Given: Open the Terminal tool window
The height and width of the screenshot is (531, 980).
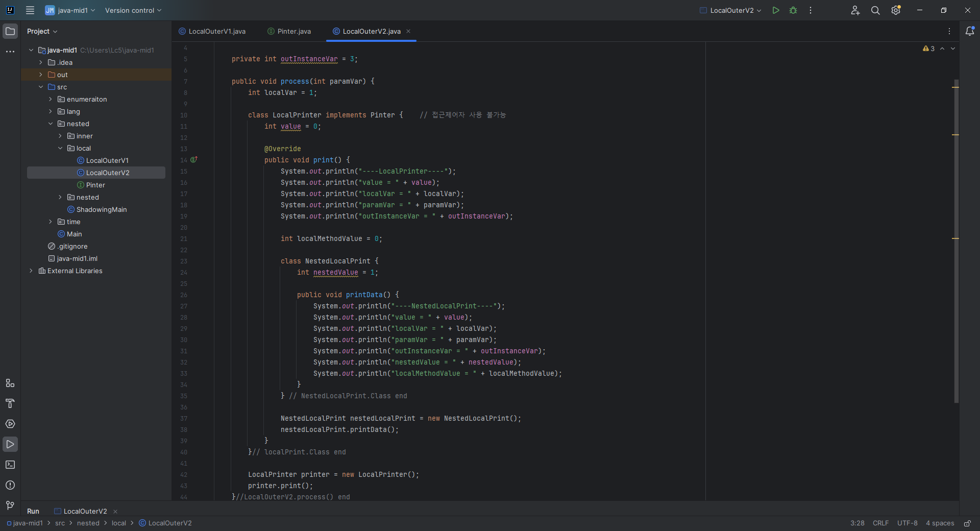Looking at the screenshot, I should [10, 465].
